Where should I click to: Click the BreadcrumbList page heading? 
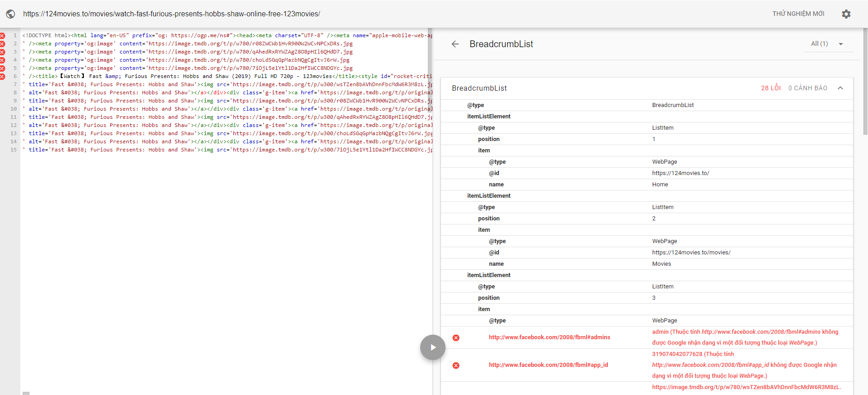point(501,44)
